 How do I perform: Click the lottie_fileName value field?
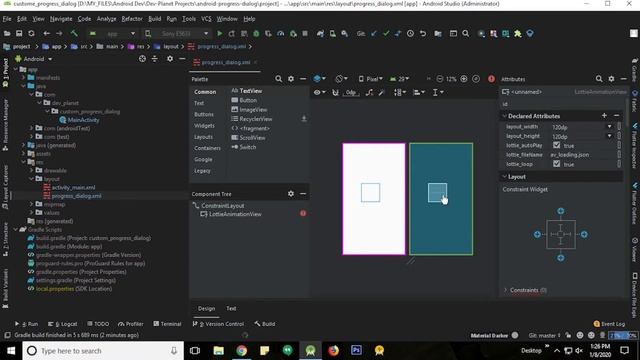click(582, 155)
